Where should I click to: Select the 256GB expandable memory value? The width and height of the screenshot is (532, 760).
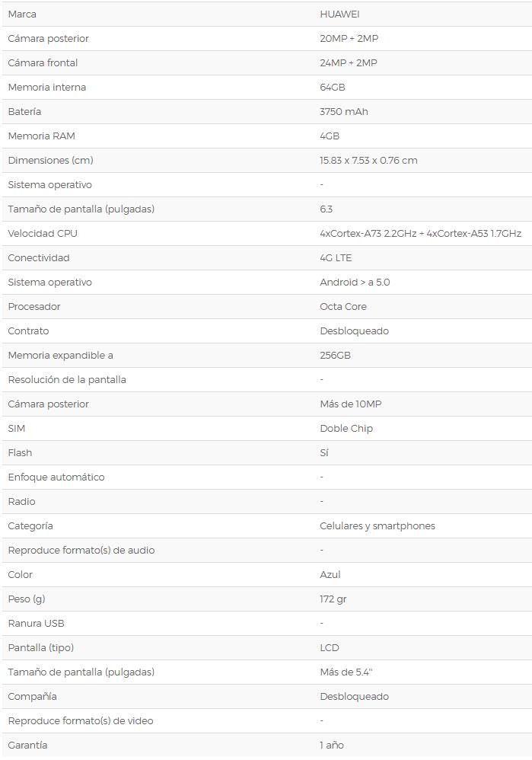335,356
